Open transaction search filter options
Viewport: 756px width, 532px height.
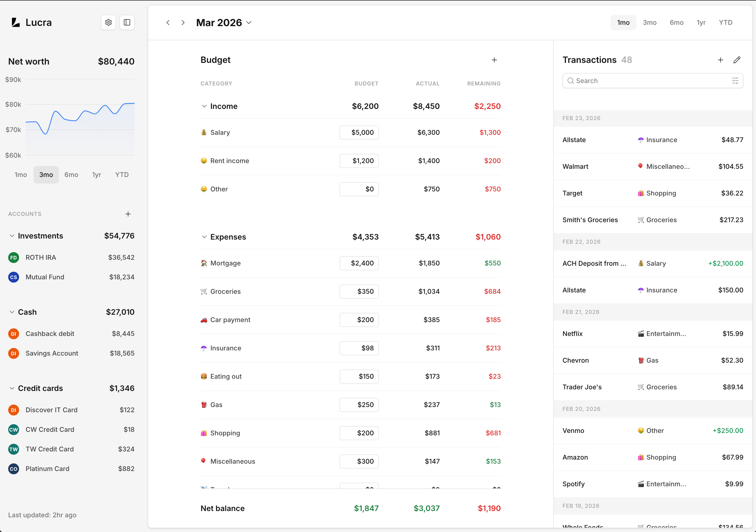pos(735,81)
